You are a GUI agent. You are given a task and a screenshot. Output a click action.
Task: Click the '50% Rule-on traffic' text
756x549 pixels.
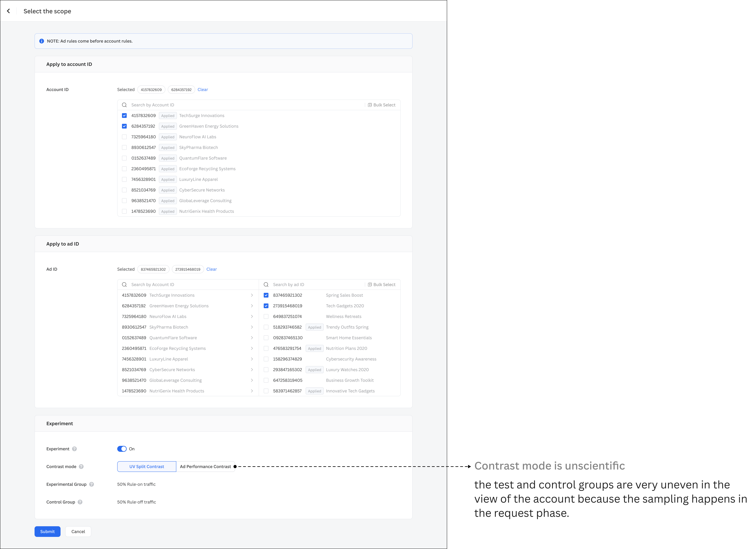click(136, 484)
